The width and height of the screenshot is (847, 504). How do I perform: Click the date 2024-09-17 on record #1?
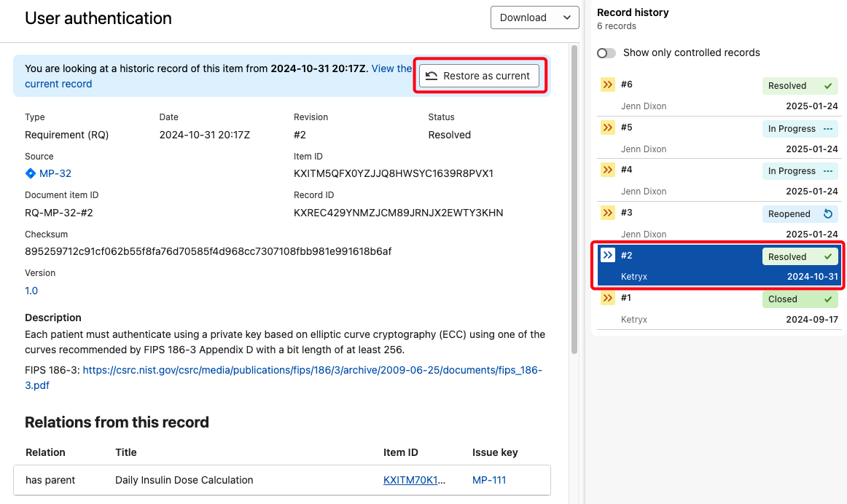(x=812, y=320)
